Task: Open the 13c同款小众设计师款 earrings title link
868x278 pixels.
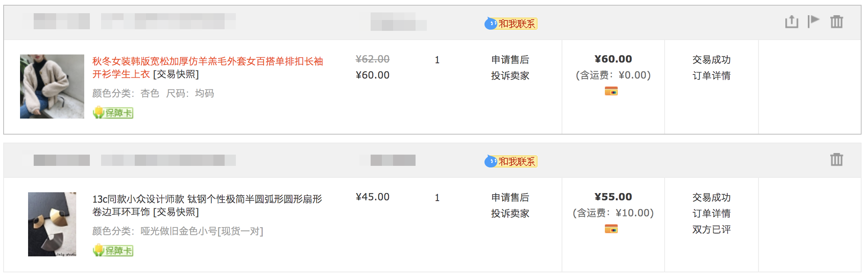Action: pyautogui.click(x=207, y=199)
